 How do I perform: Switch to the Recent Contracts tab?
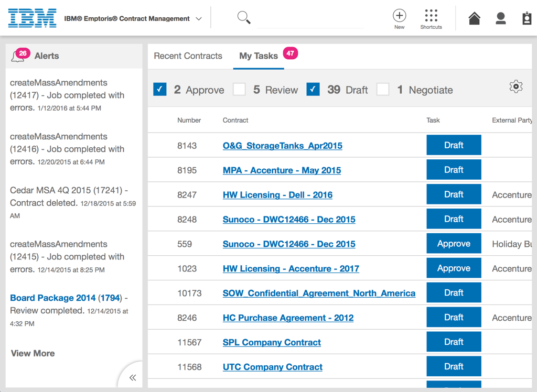188,56
